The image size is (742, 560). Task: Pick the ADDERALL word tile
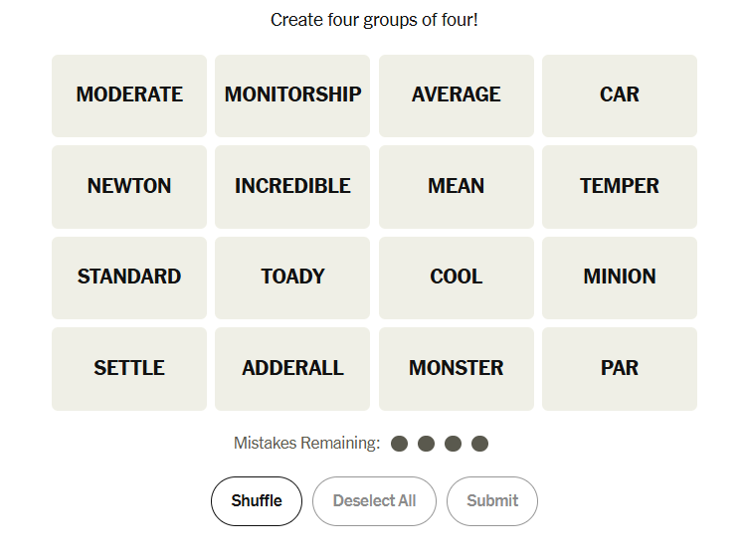tap(292, 368)
